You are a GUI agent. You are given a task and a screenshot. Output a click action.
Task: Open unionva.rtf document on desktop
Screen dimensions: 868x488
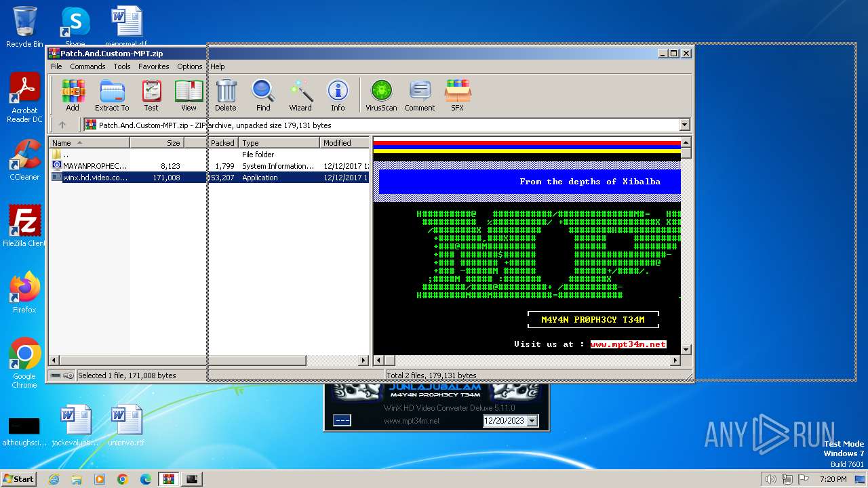126,426
